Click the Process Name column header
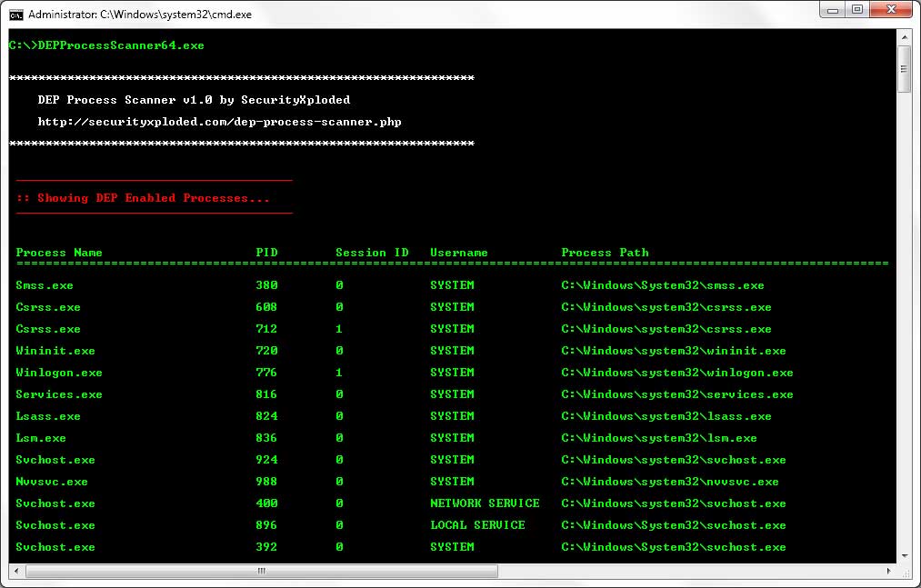 click(x=59, y=253)
